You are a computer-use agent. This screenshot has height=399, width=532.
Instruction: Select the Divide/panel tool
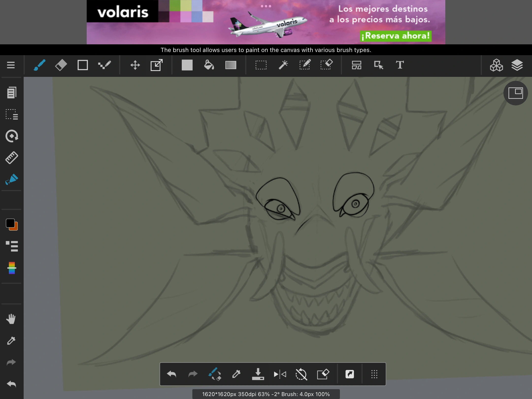click(x=356, y=65)
